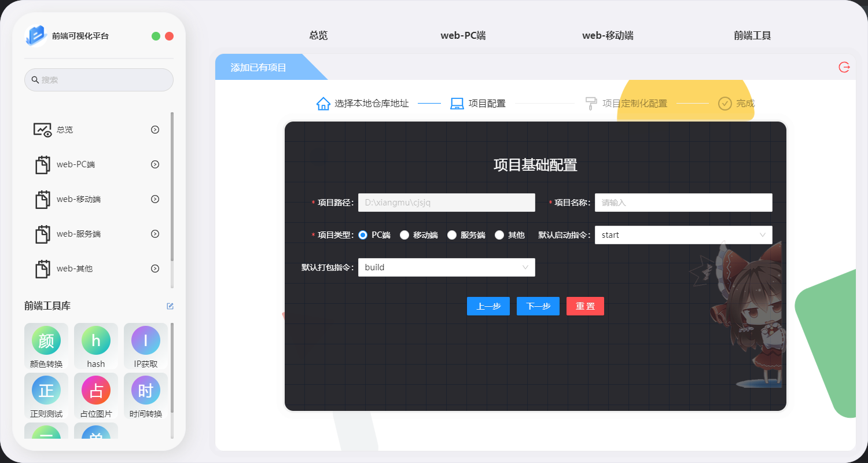
Task: Switch to the 总览 top tab
Action: coord(318,35)
